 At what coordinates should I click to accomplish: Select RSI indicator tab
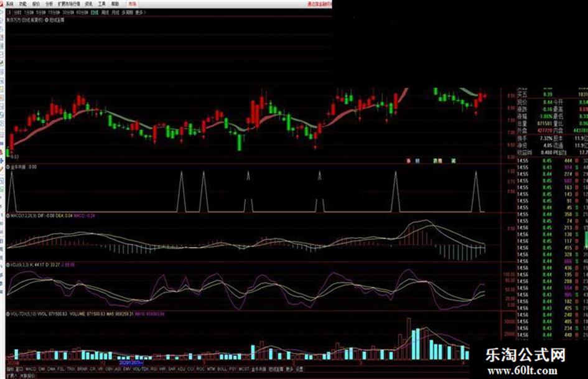(154, 369)
